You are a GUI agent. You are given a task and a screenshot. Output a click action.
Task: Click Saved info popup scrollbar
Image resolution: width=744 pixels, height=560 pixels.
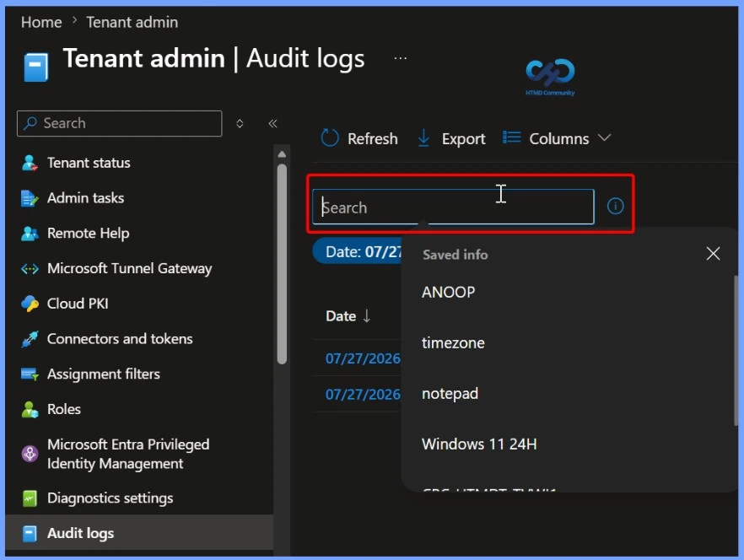tap(736, 351)
